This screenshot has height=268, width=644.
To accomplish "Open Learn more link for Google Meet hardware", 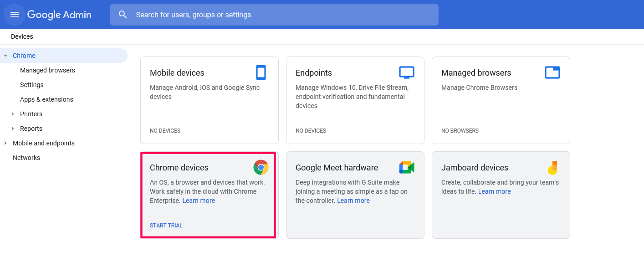I will (x=353, y=201).
